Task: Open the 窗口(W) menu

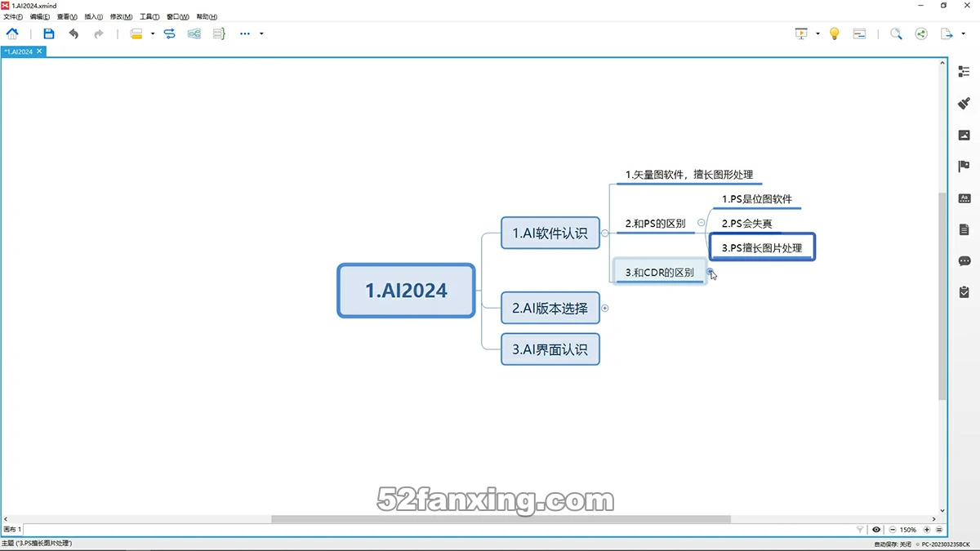Action: coord(177,16)
